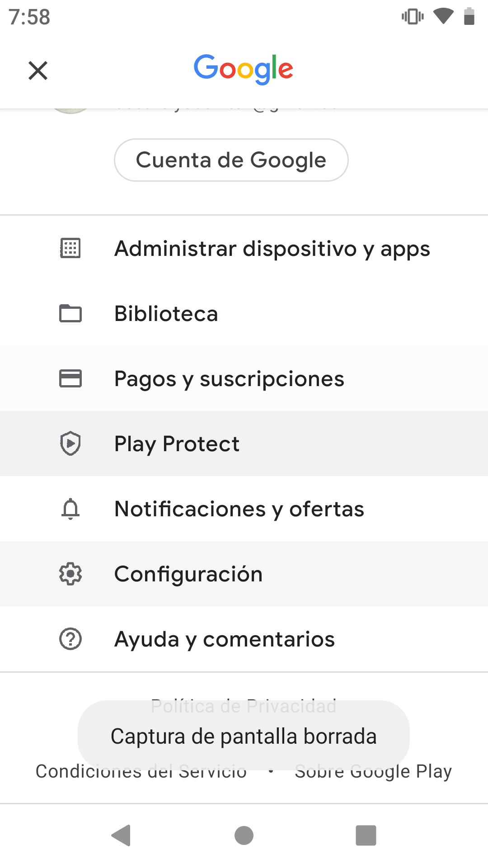Open Cuenta de Google button
This screenshot has width=488, height=868.
coord(231,160)
